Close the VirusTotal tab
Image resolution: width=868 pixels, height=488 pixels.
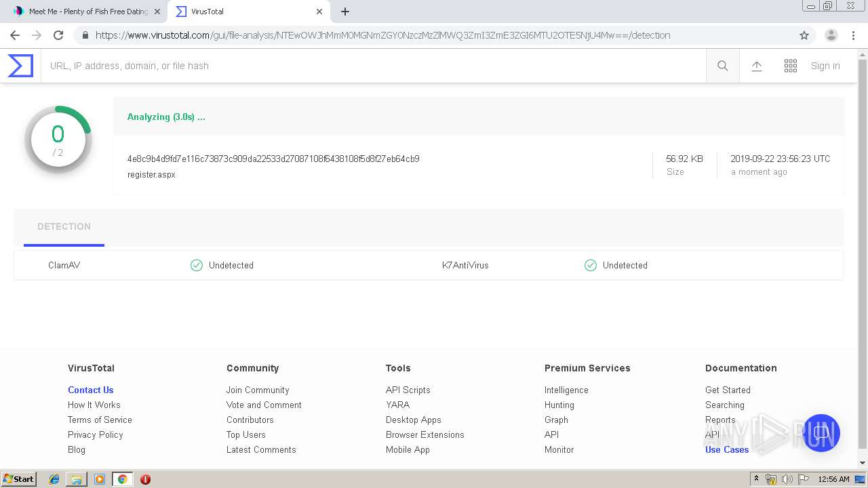tap(319, 12)
